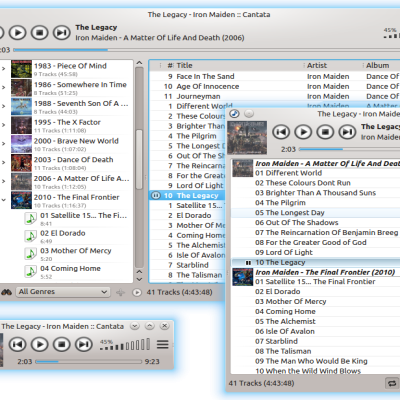The width and height of the screenshot is (400, 400).
Task: Open the All Genres dropdown
Action: (x=63, y=292)
